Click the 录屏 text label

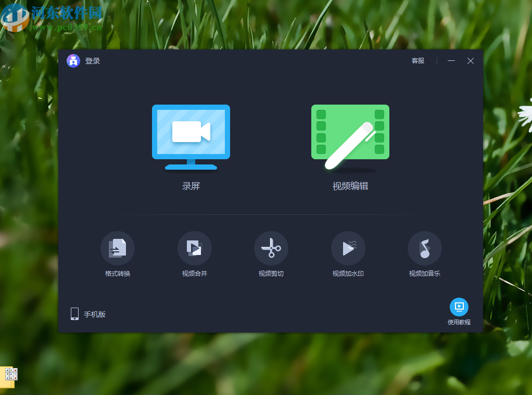(191, 186)
